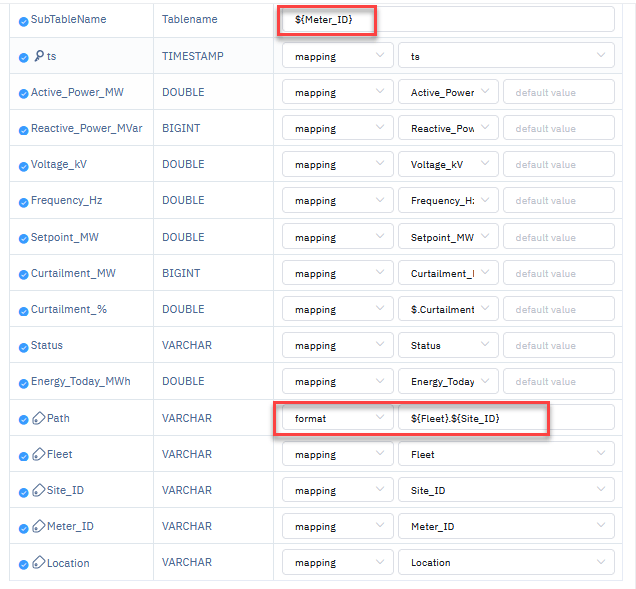Open mapping dropdown for Reactive_Power_MVar row

coord(337,129)
